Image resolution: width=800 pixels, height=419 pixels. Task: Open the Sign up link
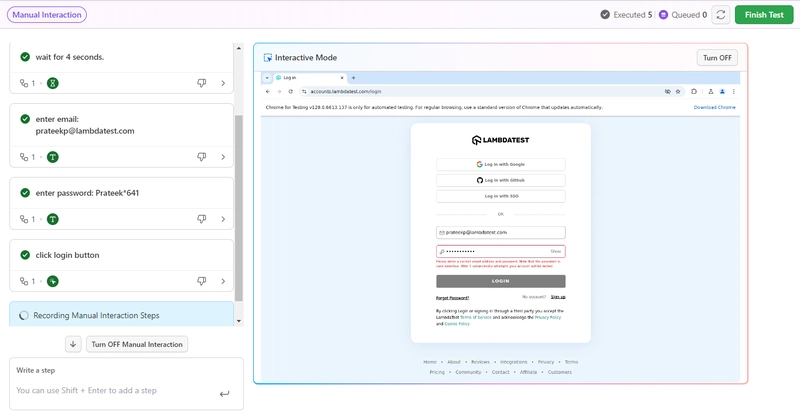point(558,297)
